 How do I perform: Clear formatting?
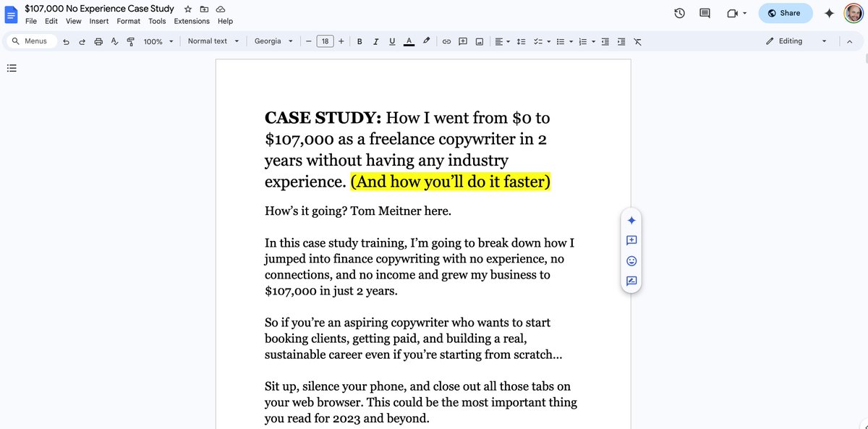click(637, 41)
